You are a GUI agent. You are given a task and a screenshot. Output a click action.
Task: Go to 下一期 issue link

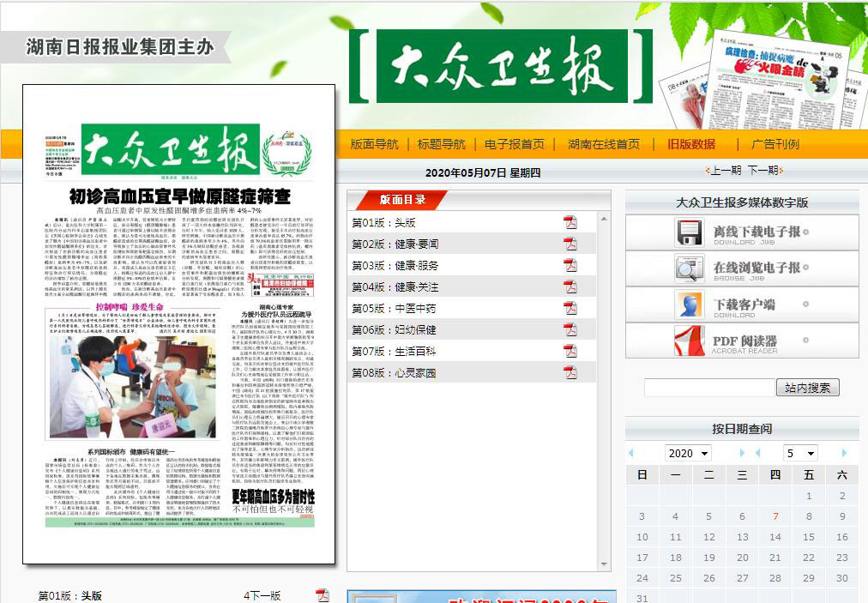point(763,171)
